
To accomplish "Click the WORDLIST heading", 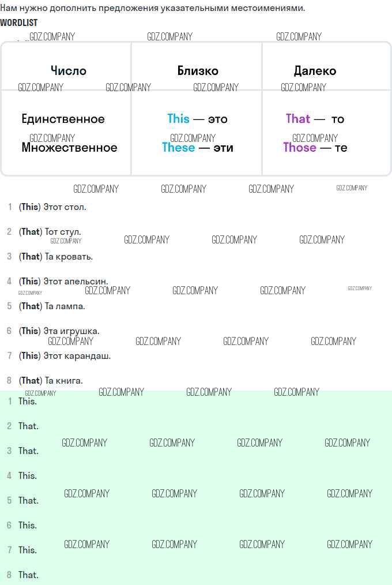I will [x=18, y=22].
